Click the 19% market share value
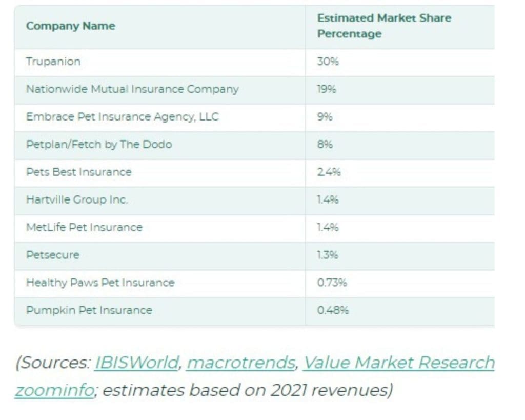Screen dimensions: 525x420 [x=327, y=89]
